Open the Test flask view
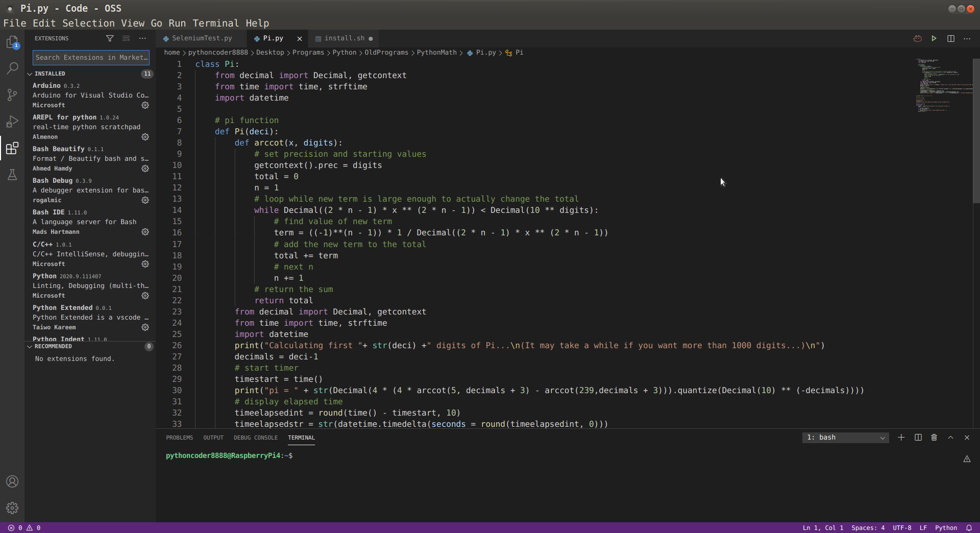980x533 pixels. click(12, 175)
